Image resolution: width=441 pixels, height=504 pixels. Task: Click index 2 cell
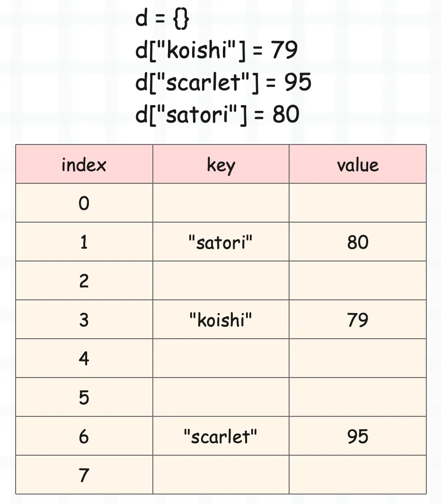click(x=84, y=280)
